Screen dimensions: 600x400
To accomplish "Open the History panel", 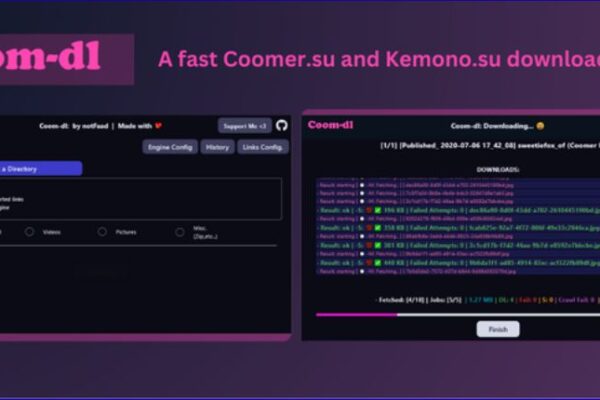I will [217, 147].
